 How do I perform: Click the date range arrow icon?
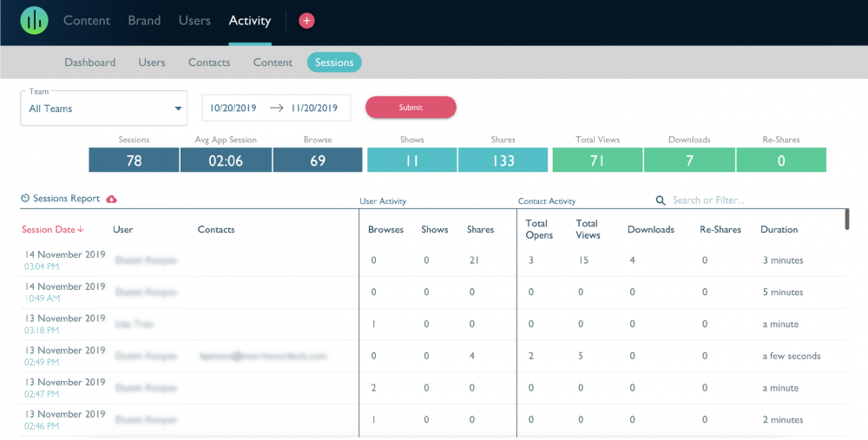pos(276,108)
